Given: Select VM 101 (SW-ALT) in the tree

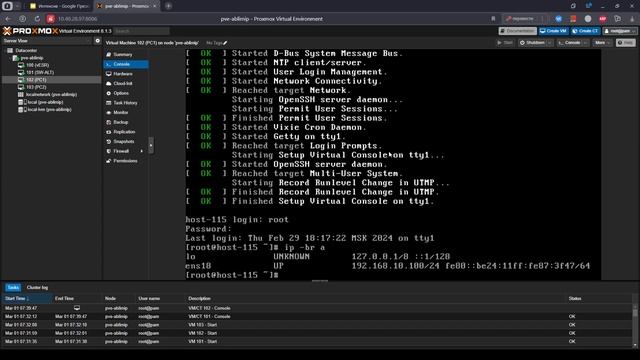Looking at the screenshot, I should pyautogui.click(x=40, y=73).
